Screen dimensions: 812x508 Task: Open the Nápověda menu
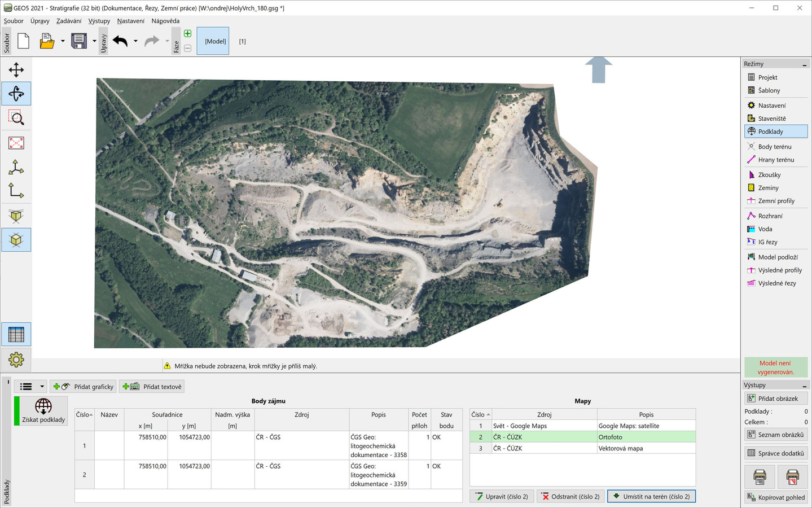click(165, 21)
